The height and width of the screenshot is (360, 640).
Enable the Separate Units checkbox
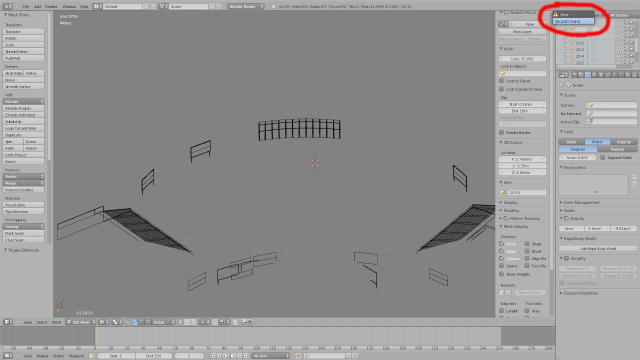pos(602,158)
